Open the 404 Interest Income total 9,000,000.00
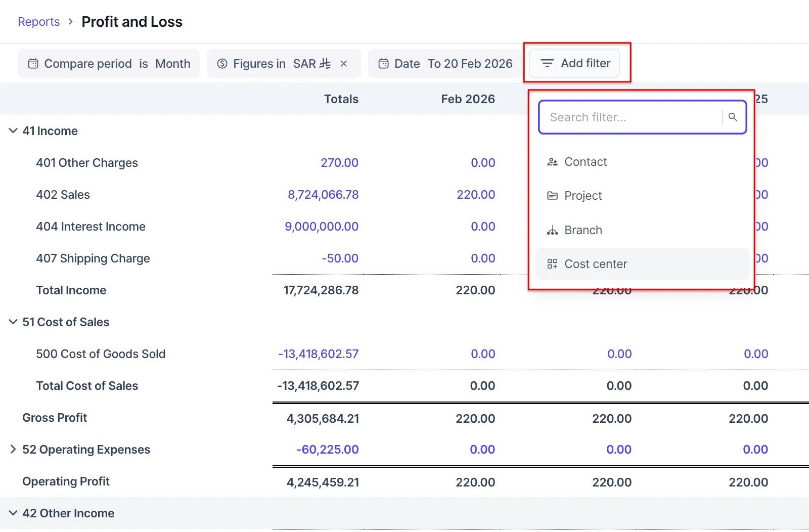Image resolution: width=809 pixels, height=532 pixels. pyautogui.click(x=322, y=227)
